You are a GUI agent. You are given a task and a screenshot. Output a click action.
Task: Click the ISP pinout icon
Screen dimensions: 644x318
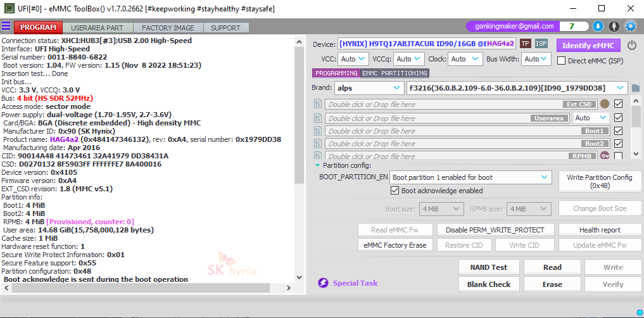pos(541,44)
